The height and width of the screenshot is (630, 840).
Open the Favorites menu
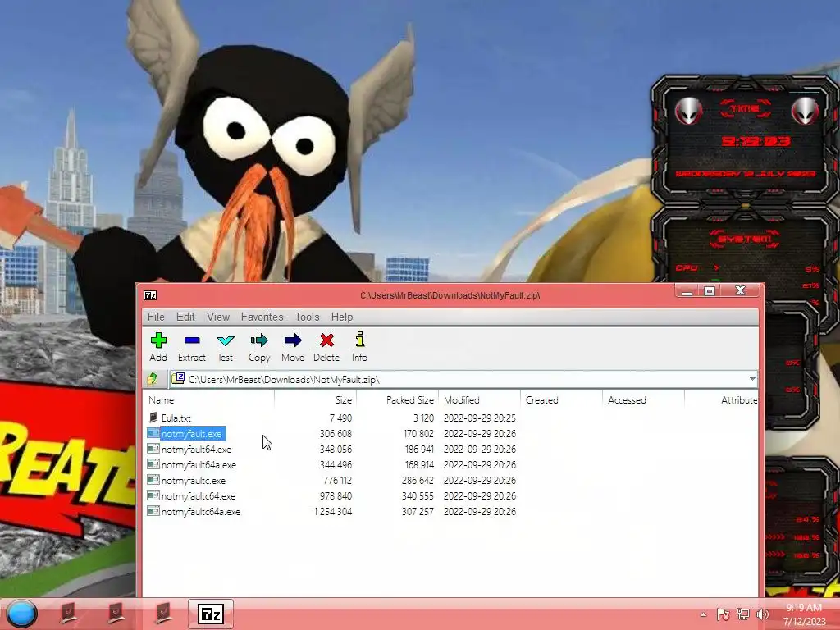click(x=262, y=317)
